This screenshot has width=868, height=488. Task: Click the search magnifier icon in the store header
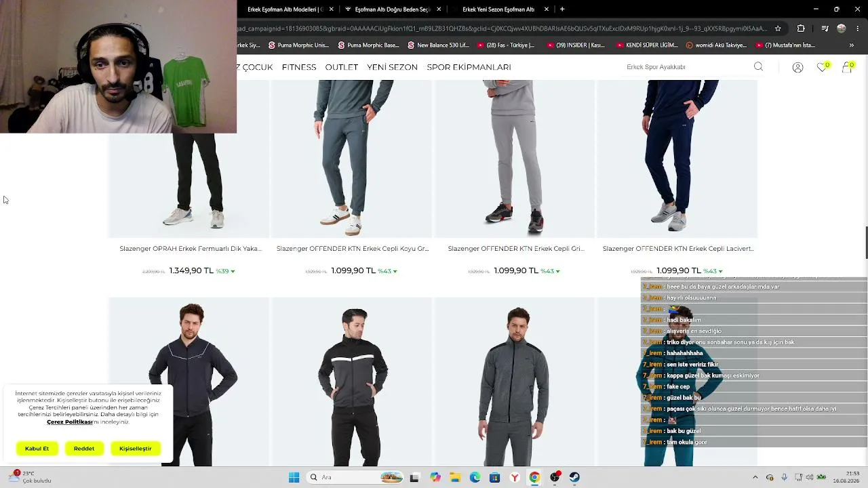click(x=758, y=66)
